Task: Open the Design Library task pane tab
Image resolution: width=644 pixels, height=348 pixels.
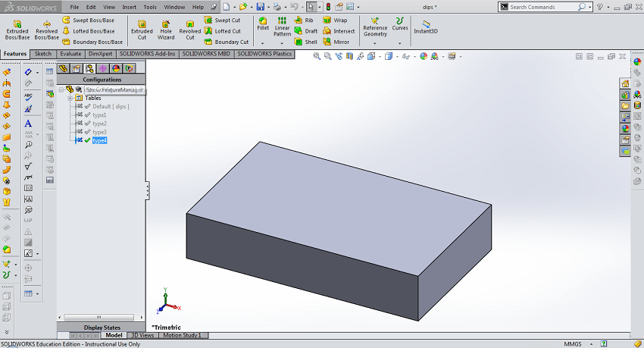Action: click(x=625, y=95)
